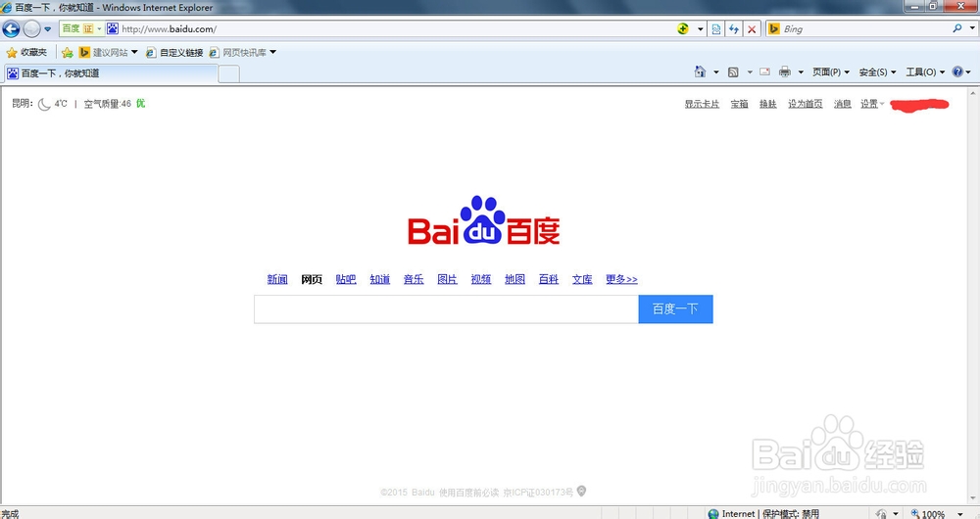980x519 pixels.
Task: Click into the Baidu search input box
Action: (x=446, y=309)
